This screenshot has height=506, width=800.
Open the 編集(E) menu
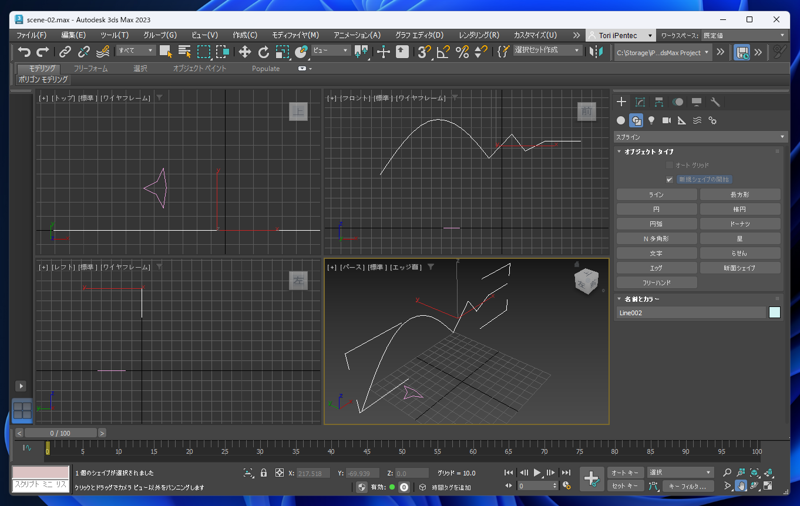pos(73,35)
